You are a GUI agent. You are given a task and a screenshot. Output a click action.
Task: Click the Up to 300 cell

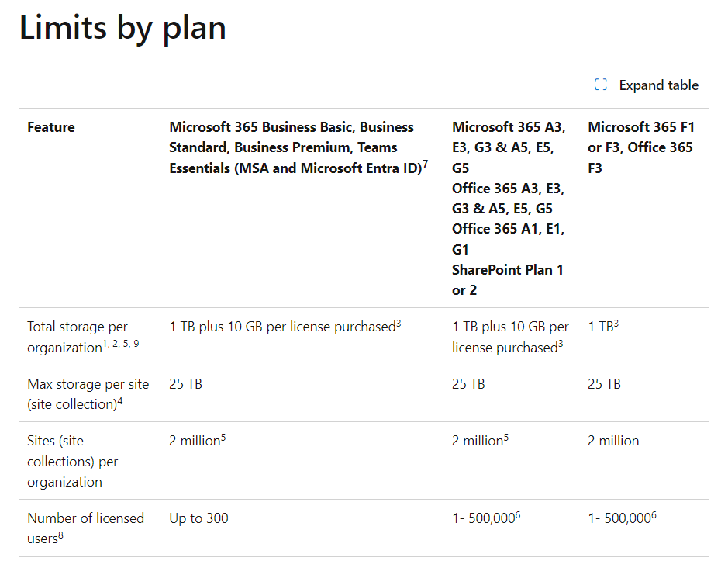198,518
